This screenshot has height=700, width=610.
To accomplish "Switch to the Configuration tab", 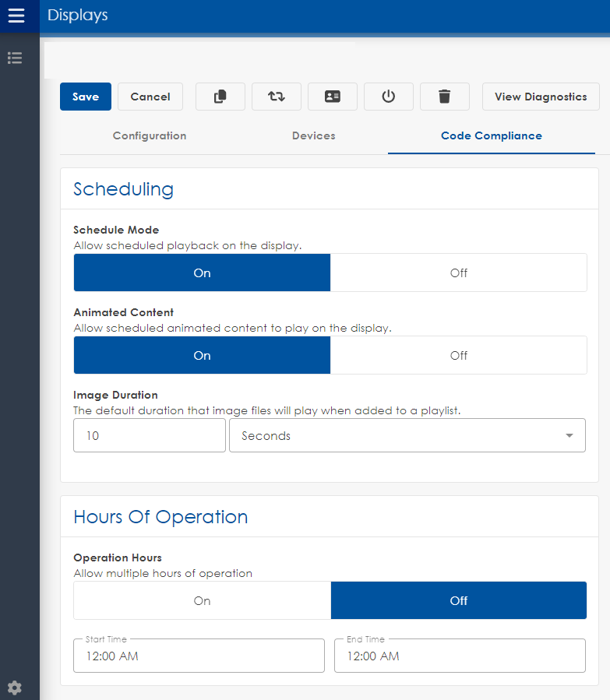I will click(x=150, y=135).
